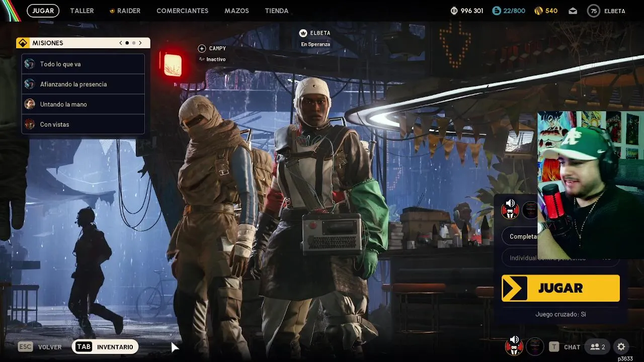Open the JUGAR tab in top navigation

[43, 11]
